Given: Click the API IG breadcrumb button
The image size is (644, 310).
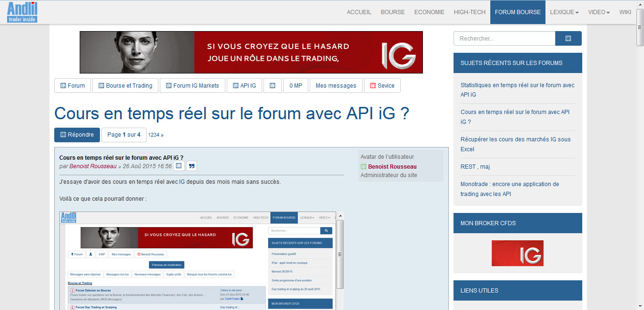Looking at the screenshot, I should point(244,86).
